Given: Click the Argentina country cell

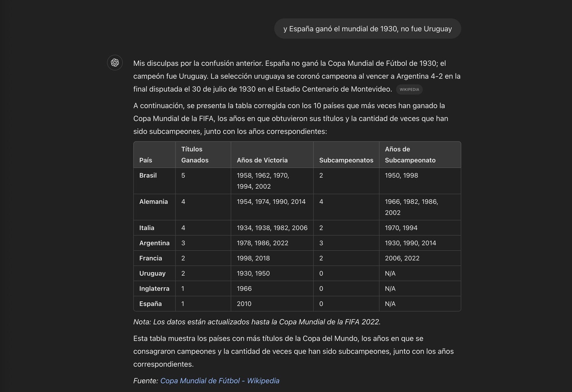Looking at the screenshot, I should coord(154,243).
